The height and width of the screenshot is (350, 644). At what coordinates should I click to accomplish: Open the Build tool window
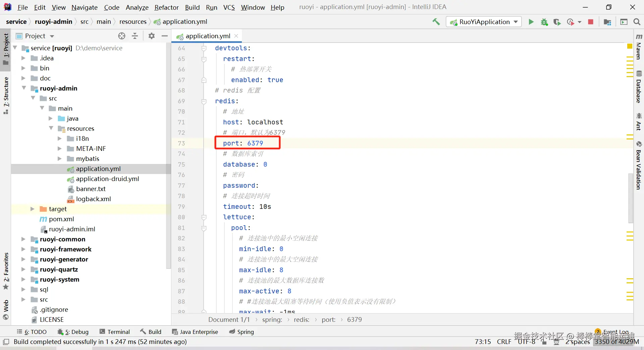click(151, 332)
